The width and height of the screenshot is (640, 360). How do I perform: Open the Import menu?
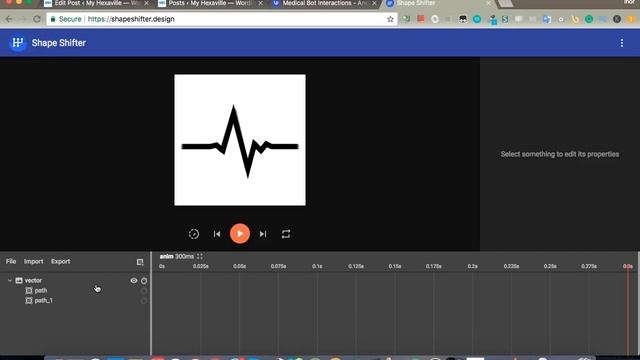pos(33,261)
